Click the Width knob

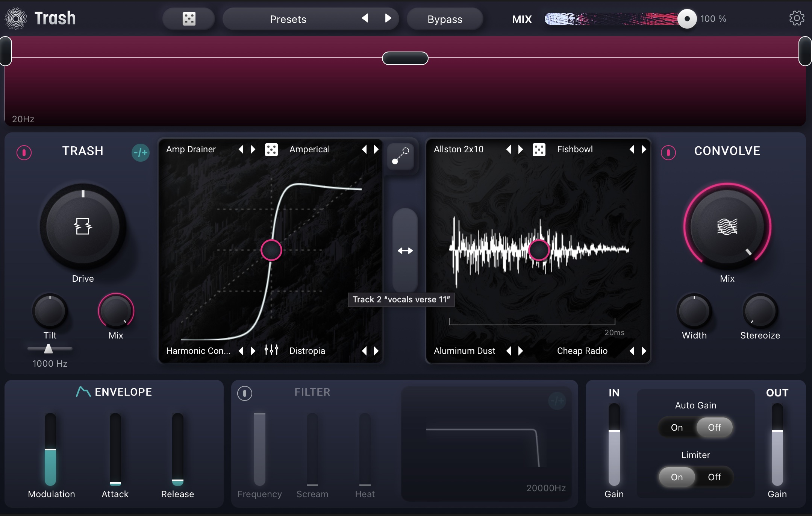694,311
